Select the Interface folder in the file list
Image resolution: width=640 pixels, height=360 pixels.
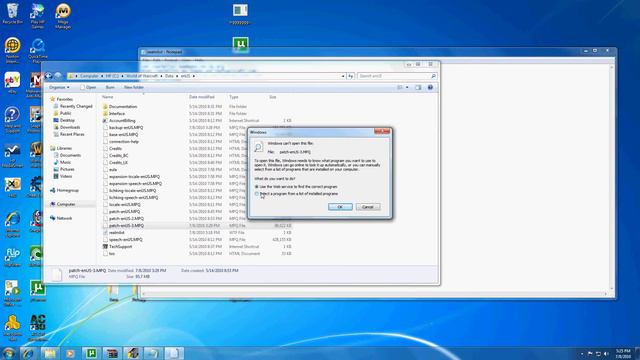coord(117,113)
